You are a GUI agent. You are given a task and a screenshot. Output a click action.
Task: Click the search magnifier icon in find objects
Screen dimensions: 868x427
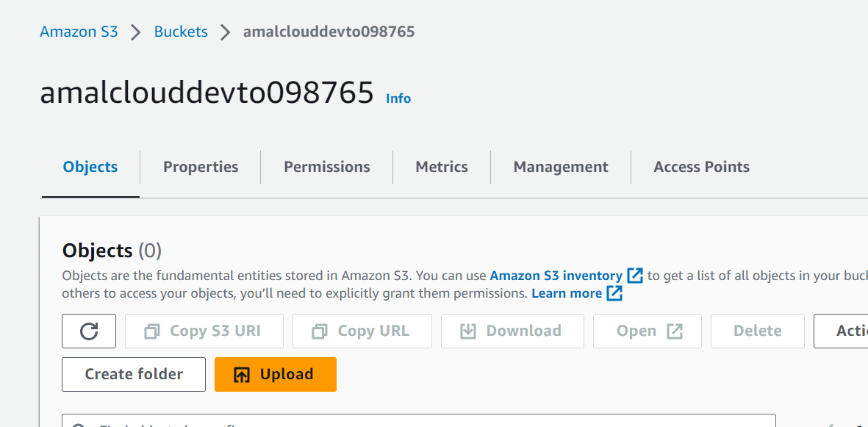(79, 424)
